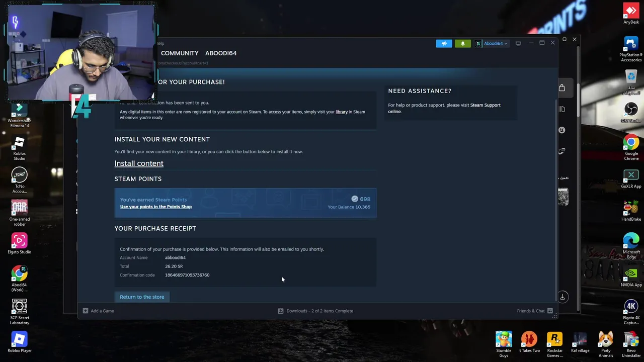Open Wondershare Filmora 14 desktop shortcut
The image size is (644, 362).
coord(19,115)
